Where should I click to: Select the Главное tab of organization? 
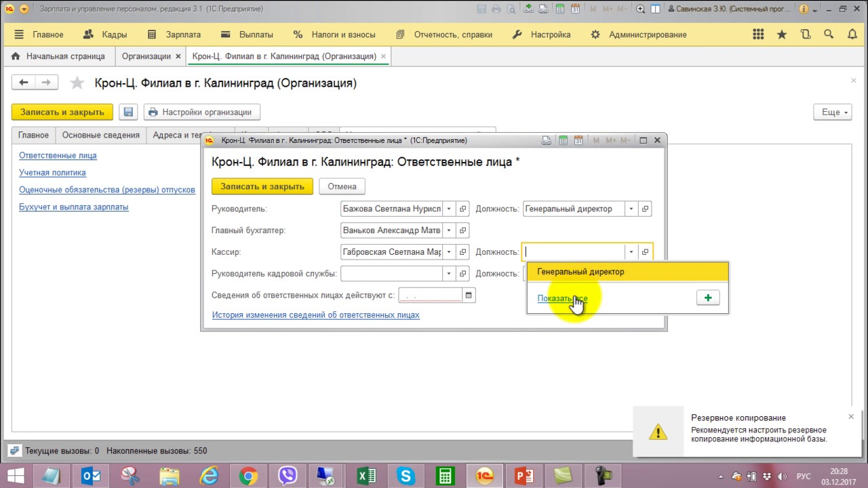pyautogui.click(x=33, y=135)
